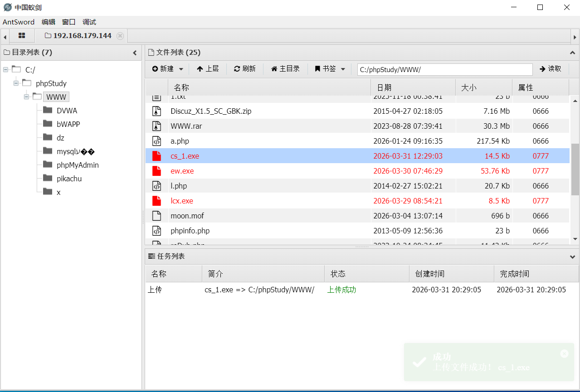The width and height of the screenshot is (580, 392).
Task: Select the WWW folder in tree
Action: click(x=56, y=97)
